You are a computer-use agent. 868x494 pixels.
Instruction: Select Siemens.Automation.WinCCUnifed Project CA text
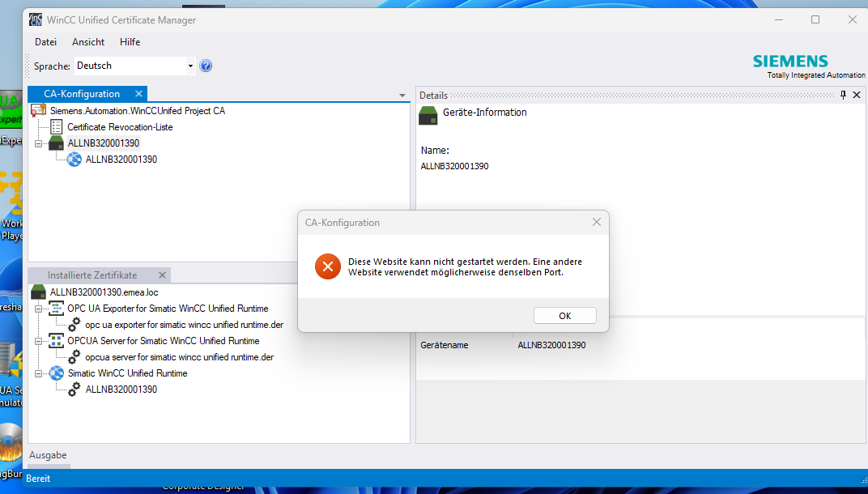click(x=138, y=111)
